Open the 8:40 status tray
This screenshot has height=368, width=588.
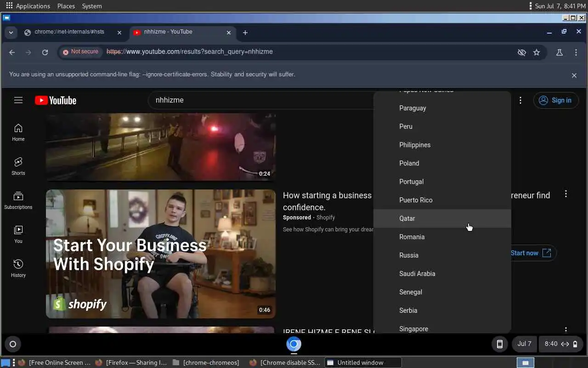pos(561,344)
